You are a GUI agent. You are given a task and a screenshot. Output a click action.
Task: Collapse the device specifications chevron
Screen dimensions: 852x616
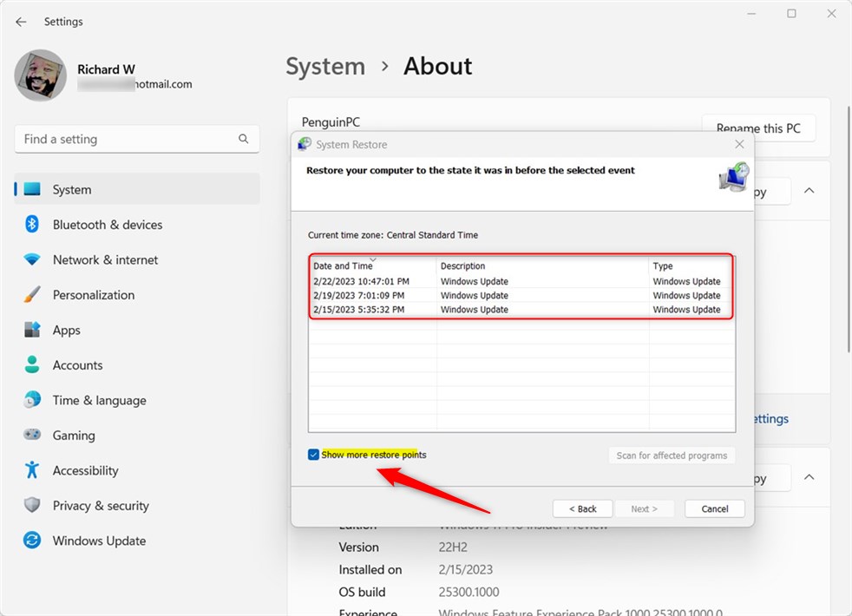(x=809, y=190)
